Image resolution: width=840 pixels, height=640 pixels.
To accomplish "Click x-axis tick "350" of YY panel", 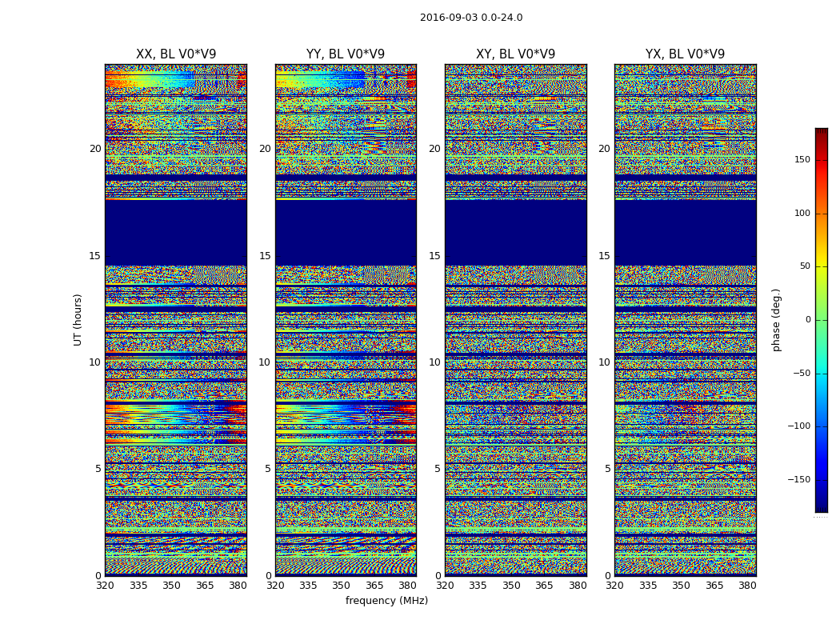I will point(342,586).
